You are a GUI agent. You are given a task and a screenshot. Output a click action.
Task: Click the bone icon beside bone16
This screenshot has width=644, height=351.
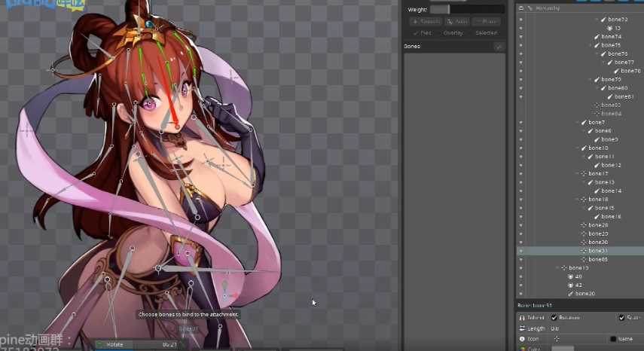pos(597,216)
